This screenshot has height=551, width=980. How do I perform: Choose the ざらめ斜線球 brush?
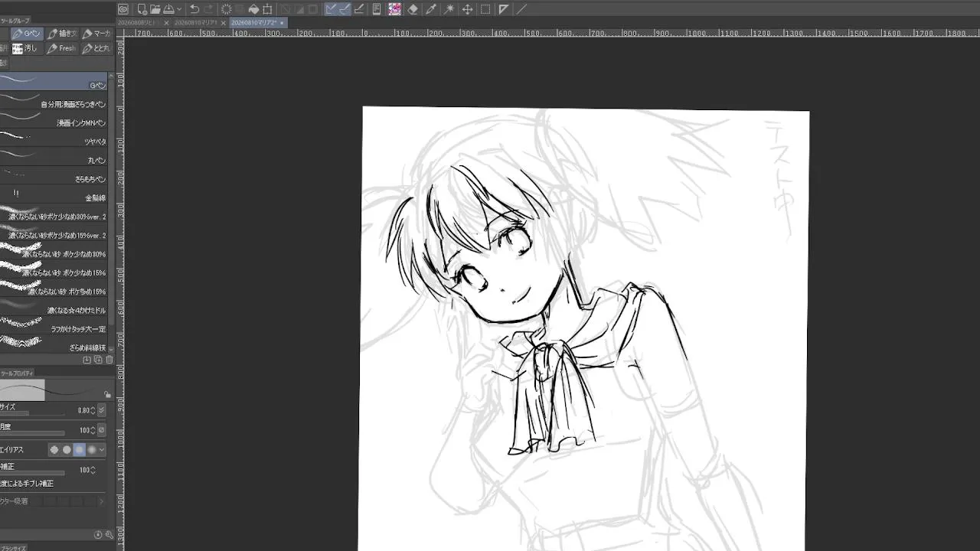coord(54,344)
